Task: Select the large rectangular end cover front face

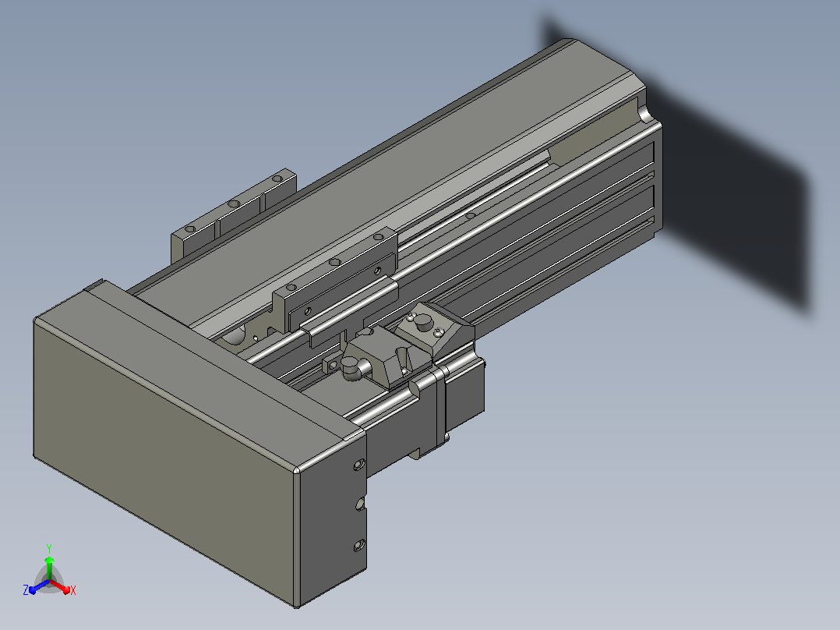Action: (164, 462)
